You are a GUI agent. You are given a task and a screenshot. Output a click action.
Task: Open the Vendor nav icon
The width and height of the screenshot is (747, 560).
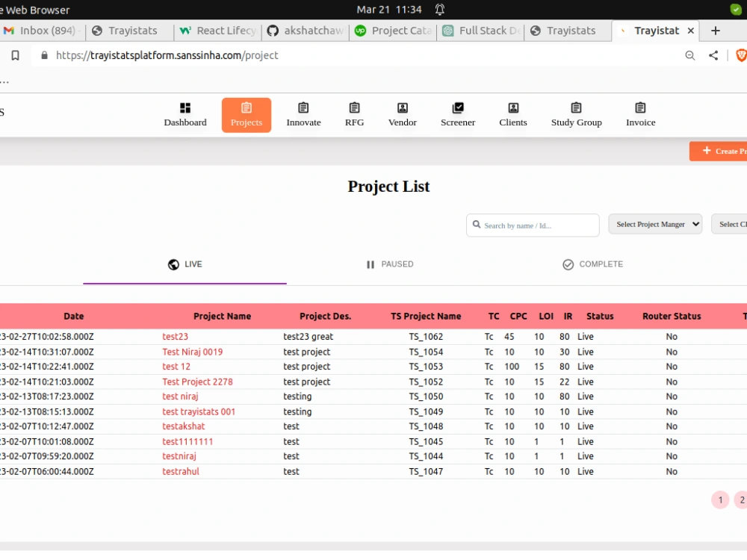tap(403, 108)
